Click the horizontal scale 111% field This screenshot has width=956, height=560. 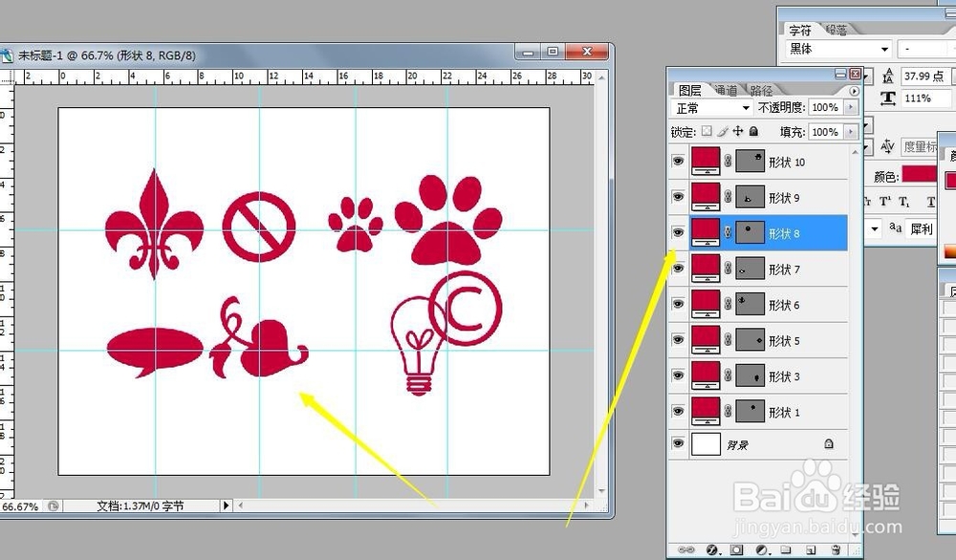[924, 98]
